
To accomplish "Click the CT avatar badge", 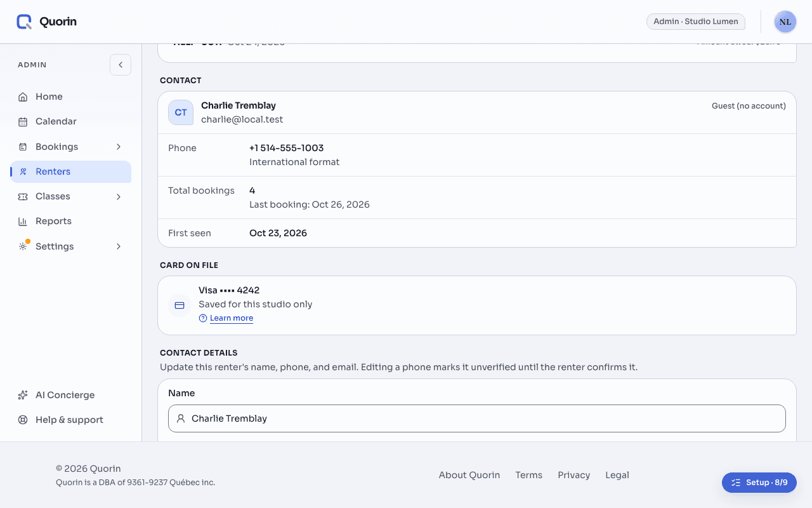I will 181,112.
